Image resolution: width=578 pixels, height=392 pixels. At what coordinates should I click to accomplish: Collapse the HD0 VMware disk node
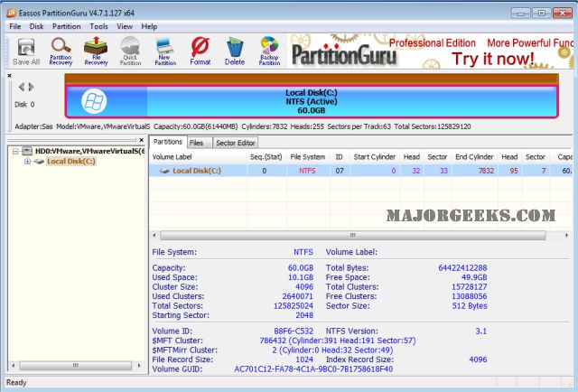[15, 151]
